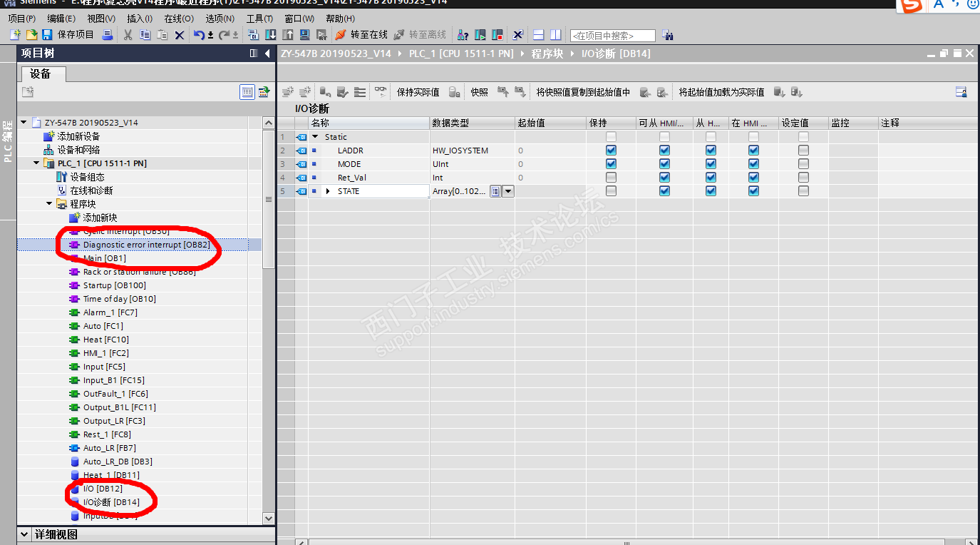Image resolution: width=980 pixels, height=545 pixels.
Task: Toggle HMI accessible checkbox for LADDR
Action: tap(664, 151)
